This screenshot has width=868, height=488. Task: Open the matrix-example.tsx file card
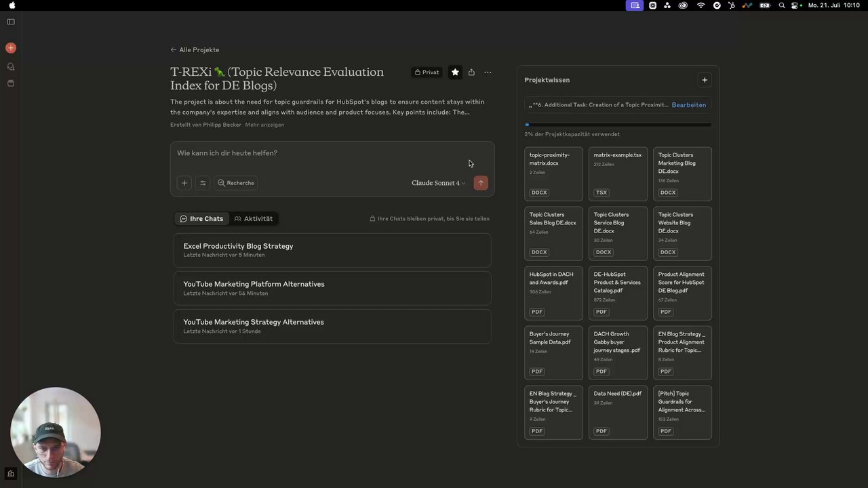(x=618, y=174)
